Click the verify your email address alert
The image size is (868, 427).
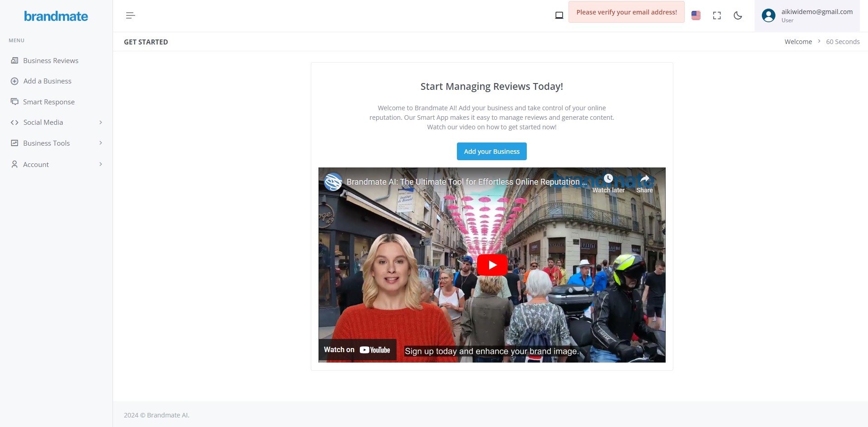point(626,12)
